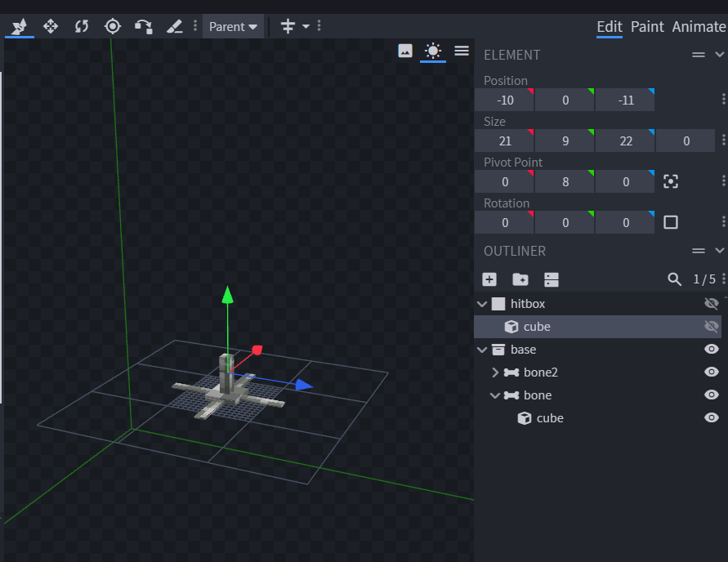Screen dimensions: 728x562
Task: Expand the bone2 group in outliner
Action: (495, 372)
